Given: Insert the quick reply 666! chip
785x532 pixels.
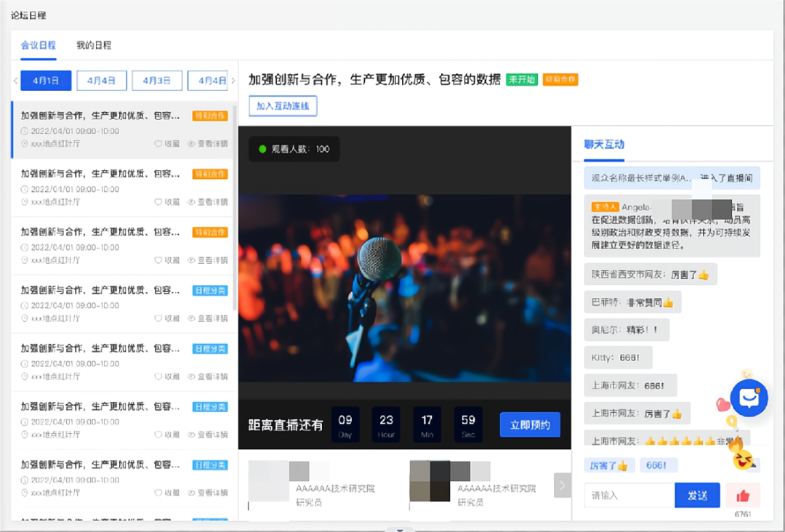Looking at the screenshot, I should point(659,465).
